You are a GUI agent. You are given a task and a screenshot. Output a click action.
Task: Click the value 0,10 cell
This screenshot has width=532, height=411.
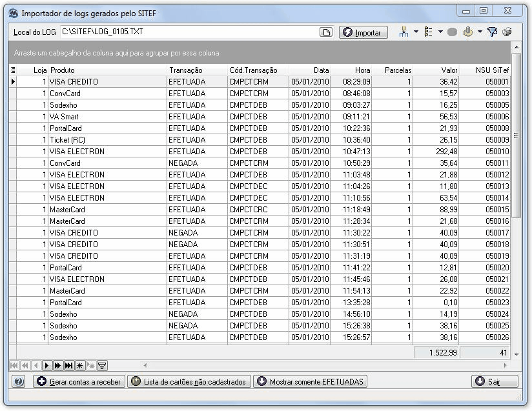pos(436,303)
